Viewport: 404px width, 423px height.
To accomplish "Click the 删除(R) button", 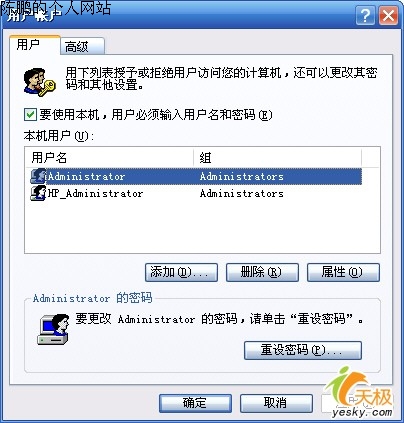I will click(x=262, y=272).
